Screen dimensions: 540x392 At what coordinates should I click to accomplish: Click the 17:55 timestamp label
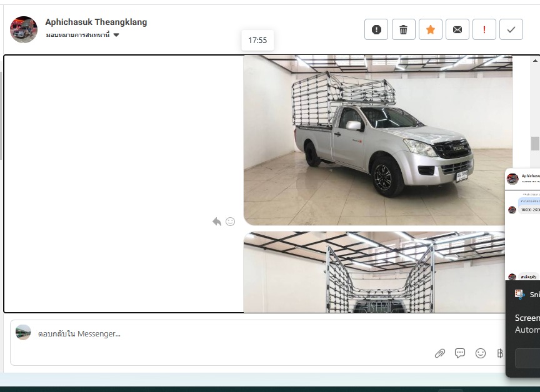tap(257, 40)
